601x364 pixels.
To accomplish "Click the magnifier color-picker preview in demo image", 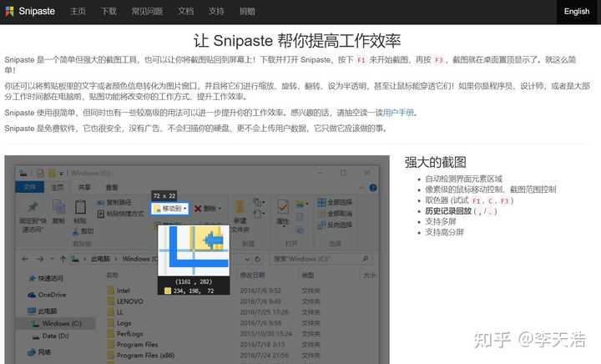I will [x=194, y=250].
